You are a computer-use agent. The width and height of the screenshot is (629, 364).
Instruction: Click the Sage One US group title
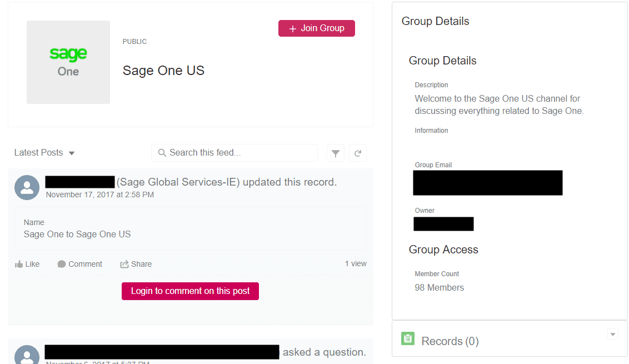[163, 71]
